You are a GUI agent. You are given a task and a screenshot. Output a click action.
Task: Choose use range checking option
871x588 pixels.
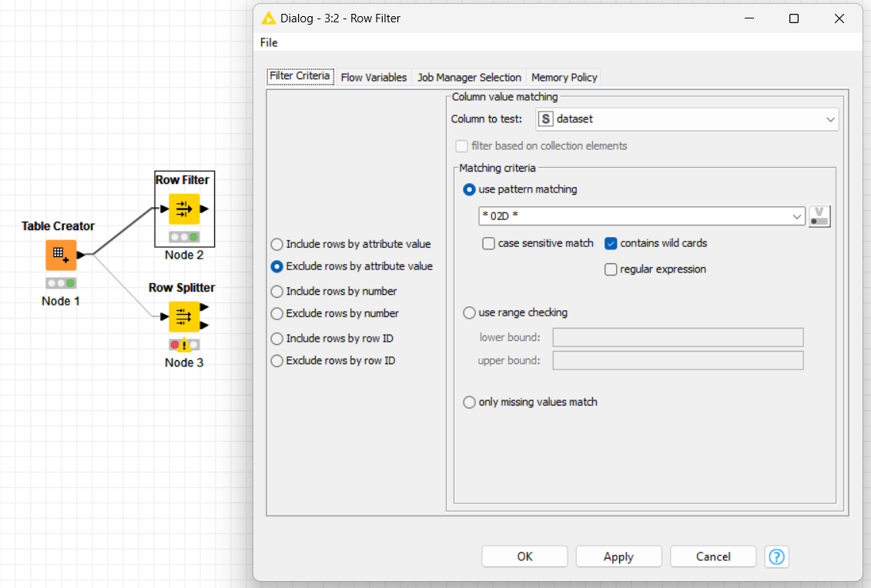point(469,312)
